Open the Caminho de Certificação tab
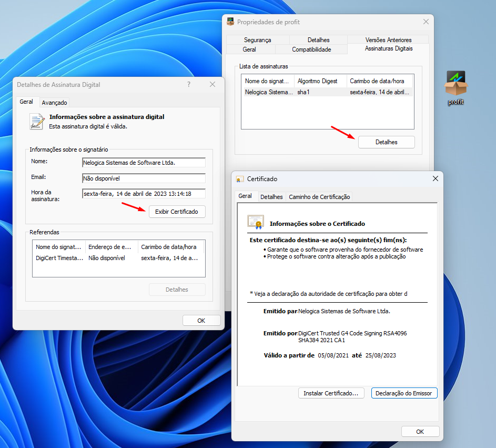This screenshot has width=496, height=448. tap(319, 197)
